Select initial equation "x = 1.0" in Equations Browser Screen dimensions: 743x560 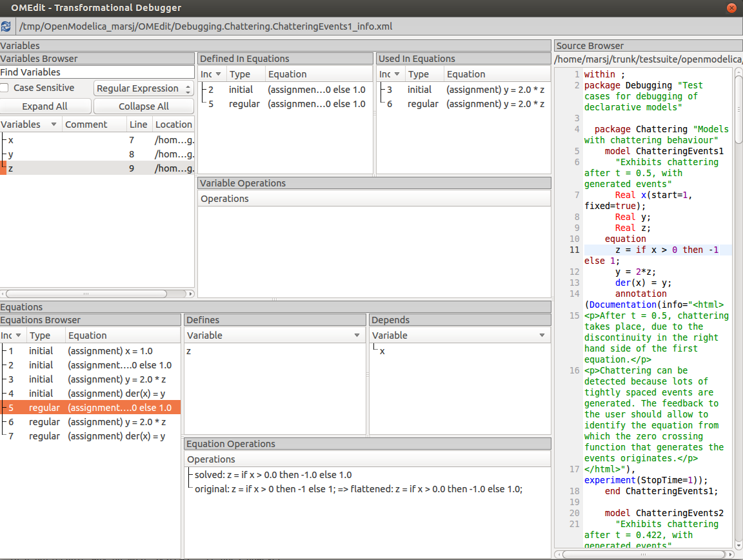point(97,350)
